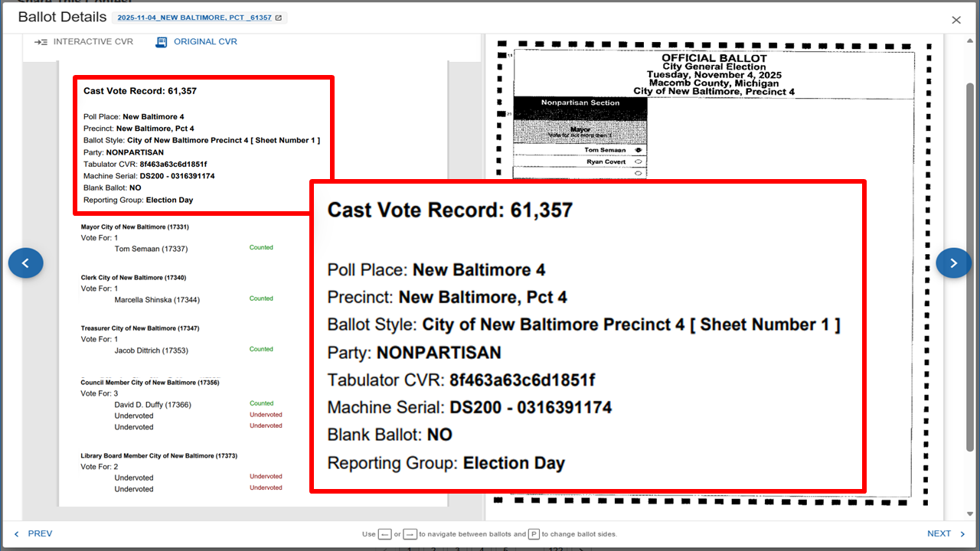This screenshot has height=551, width=980.
Task: Go to previous ballot with left arrow circle
Action: click(x=25, y=263)
